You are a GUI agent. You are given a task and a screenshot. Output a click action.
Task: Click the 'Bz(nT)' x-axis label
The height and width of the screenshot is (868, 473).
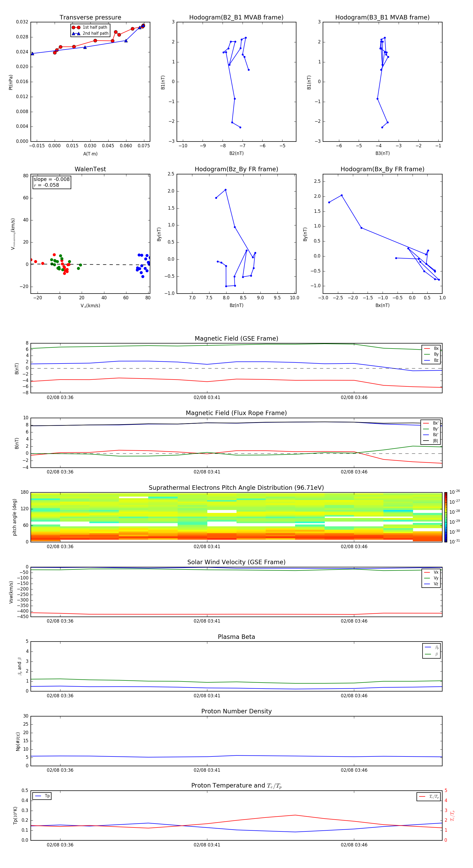tap(236, 305)
